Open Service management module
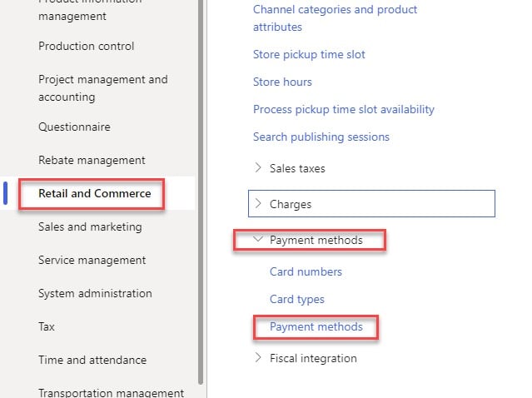532x398 pixels. point(92,260)
